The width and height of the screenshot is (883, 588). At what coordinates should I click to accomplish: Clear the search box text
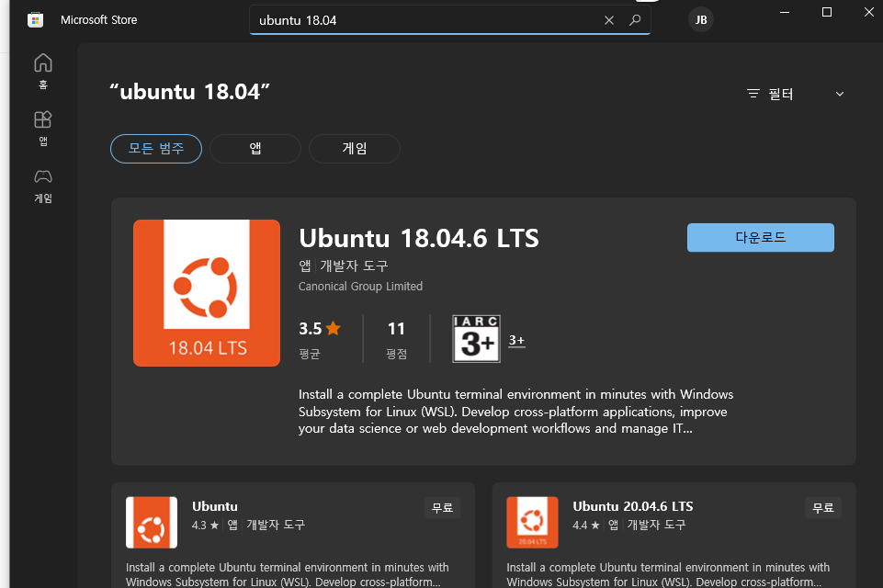click(x=609, y=20)
